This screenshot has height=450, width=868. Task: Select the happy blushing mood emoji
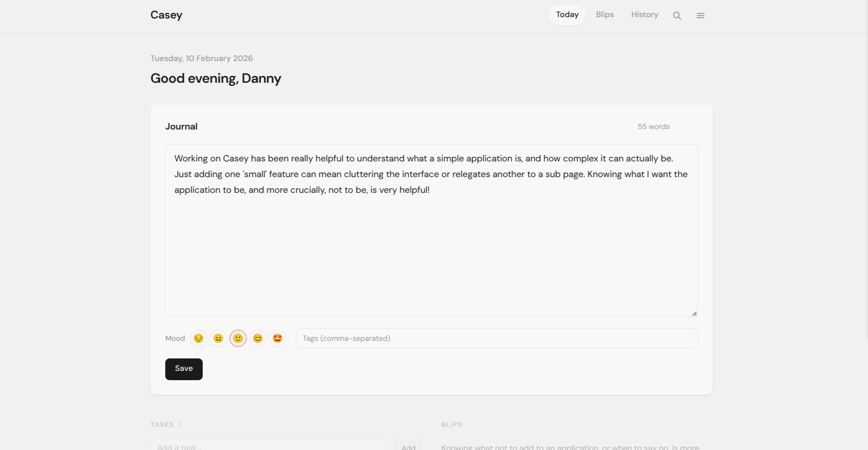tap(258, 338)
